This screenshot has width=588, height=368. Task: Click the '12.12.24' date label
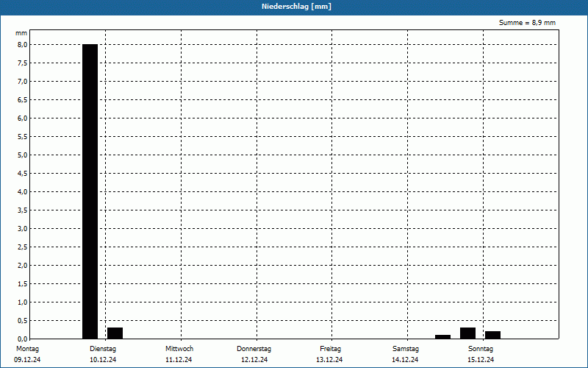pyautogui.click(x=254, y=359)
